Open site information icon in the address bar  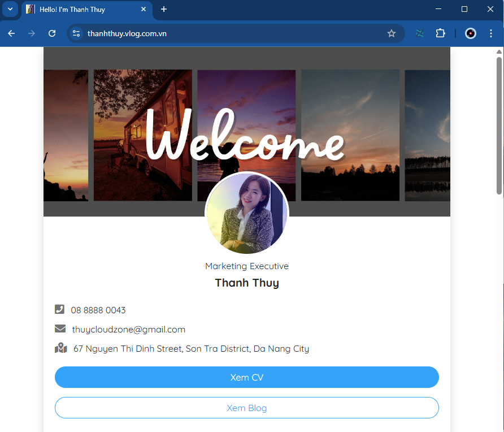[76, 33]
